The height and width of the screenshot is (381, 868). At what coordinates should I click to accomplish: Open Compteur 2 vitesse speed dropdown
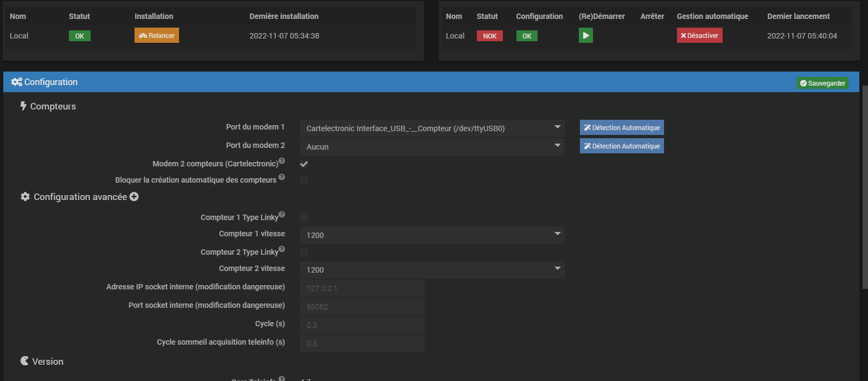[x=432, y=270]
